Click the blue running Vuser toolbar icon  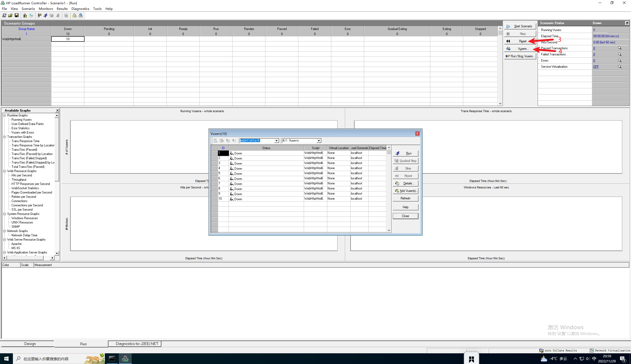pyautogui.click(x=45, y=16)
